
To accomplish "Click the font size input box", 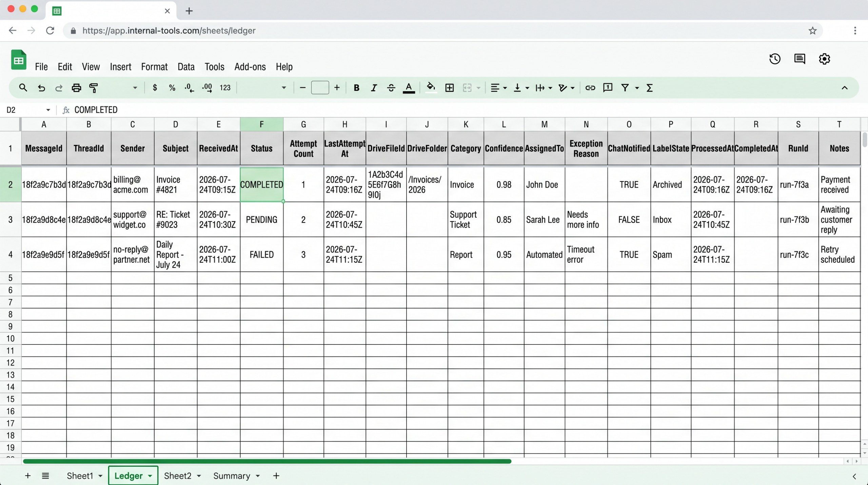I will tap(320, 88).
